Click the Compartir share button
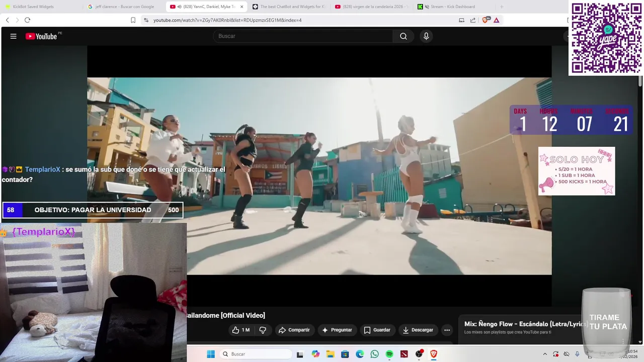644x362 pixels. 294,330
